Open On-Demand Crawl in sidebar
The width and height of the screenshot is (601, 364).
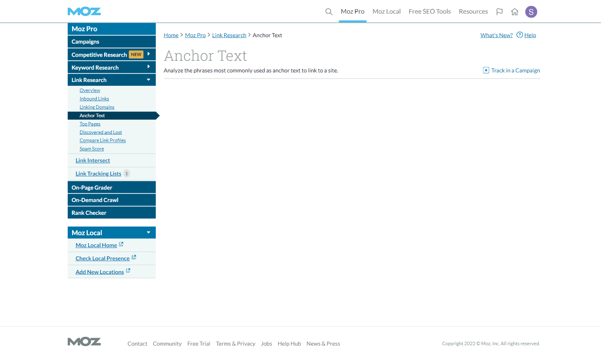pyautogui.click(x=112, y=200)
